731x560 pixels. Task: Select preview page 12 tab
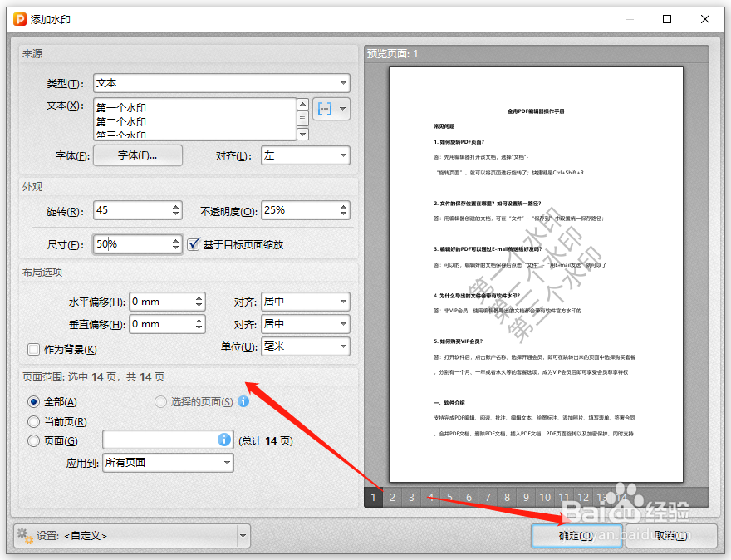tap(584, 498)
